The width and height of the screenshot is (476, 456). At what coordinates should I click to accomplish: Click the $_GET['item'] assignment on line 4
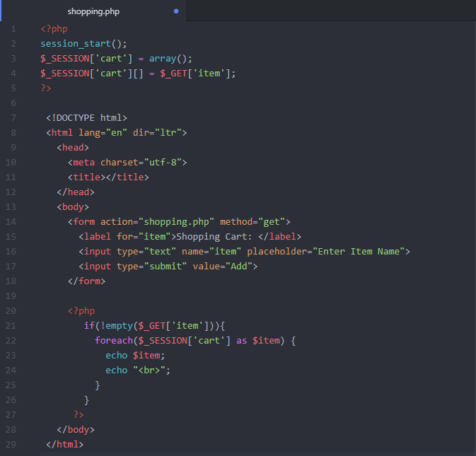click(x=197, y=74)
